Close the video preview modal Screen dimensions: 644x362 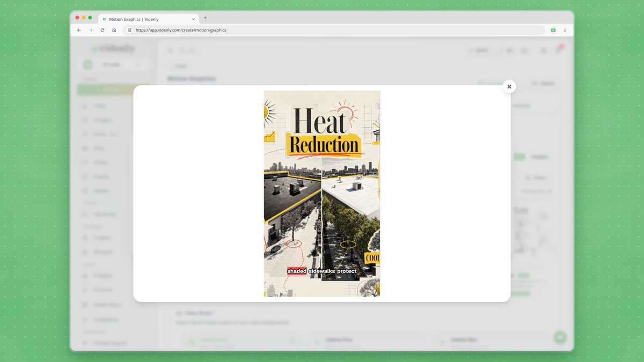(x=509, y=86)
